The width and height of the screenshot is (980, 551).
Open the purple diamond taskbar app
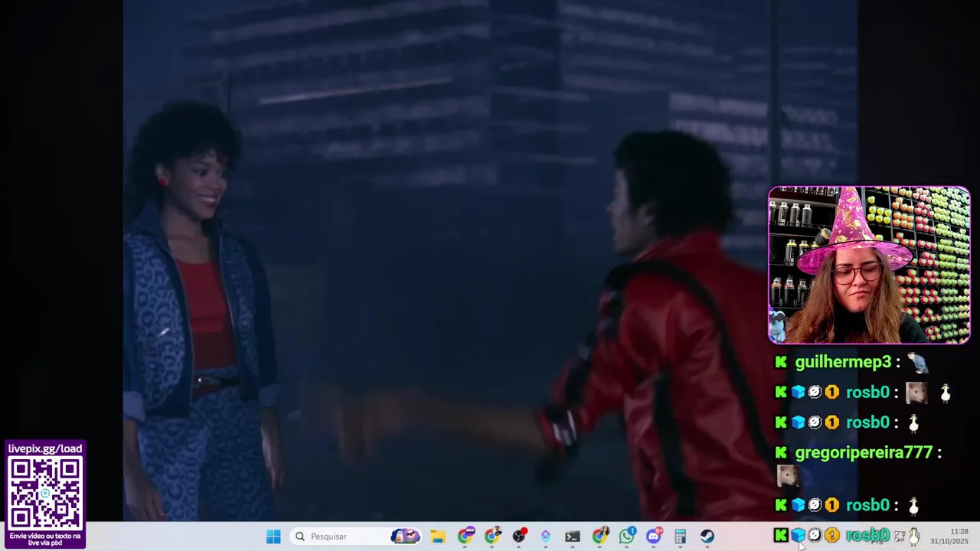click(546, 536)
